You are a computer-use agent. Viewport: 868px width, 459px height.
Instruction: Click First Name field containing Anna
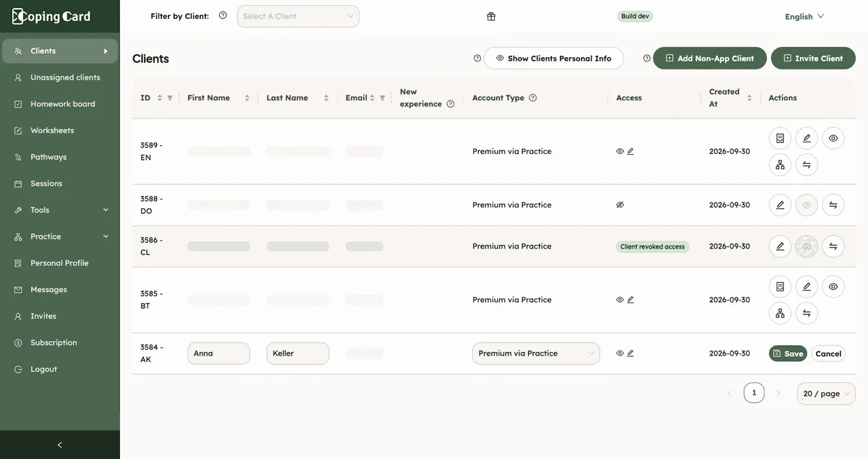click(218, 353)
